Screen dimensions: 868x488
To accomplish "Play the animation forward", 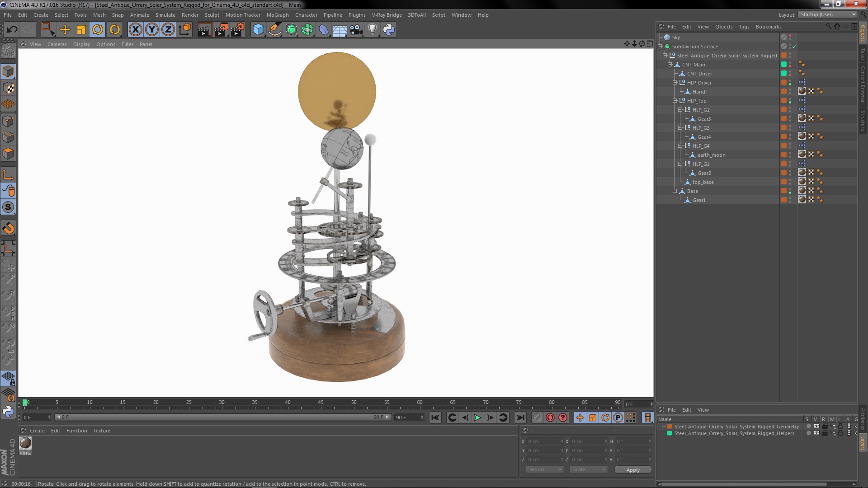I will click(x=477, y=418).
